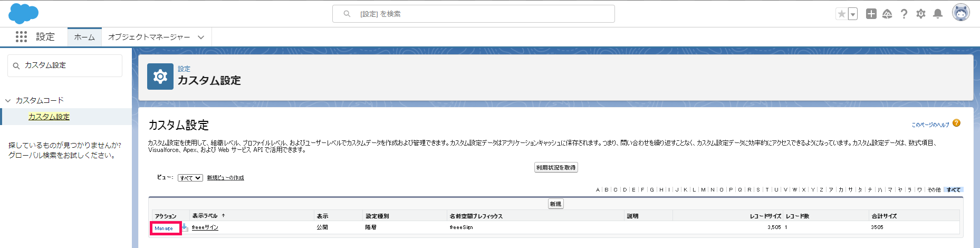Open favorites list dropdown arrow

[x=853, y=14]
